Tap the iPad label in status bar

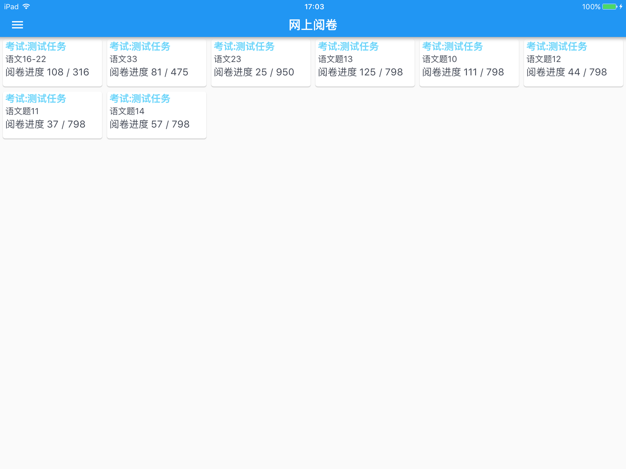click(x=11, y=7)
